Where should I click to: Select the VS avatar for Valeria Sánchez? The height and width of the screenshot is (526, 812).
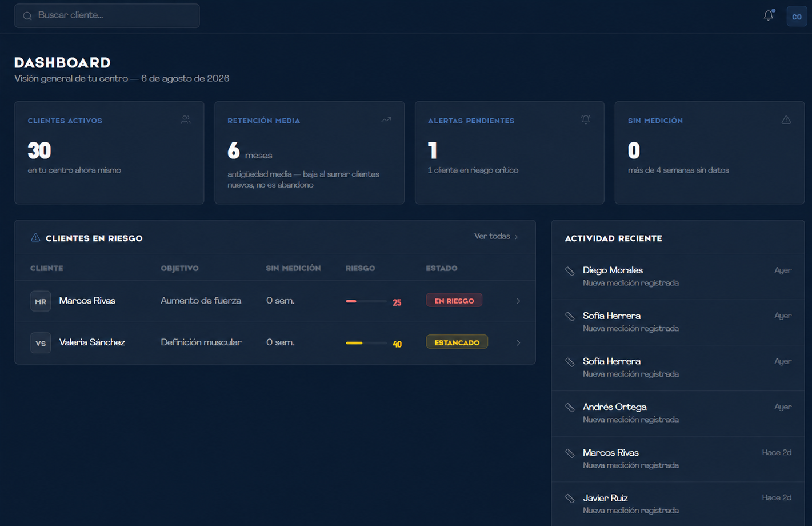pyautogui.click(x=41, y=343)
